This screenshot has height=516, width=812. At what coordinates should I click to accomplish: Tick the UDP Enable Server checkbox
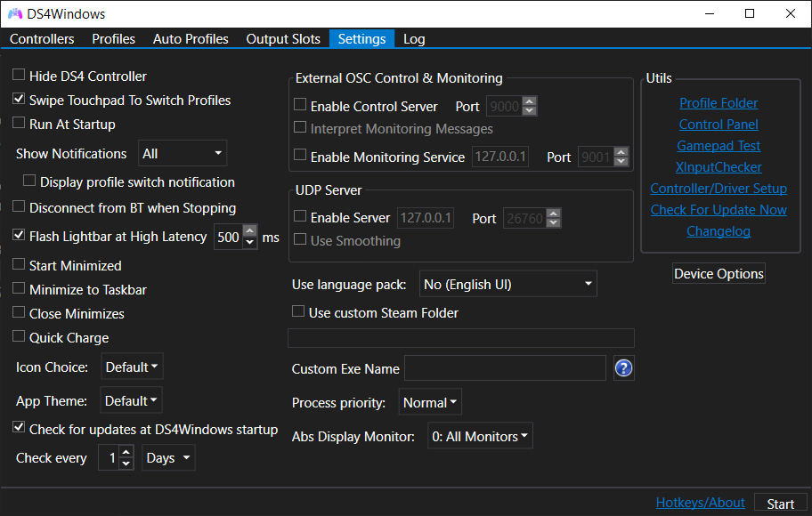[300, 217]
